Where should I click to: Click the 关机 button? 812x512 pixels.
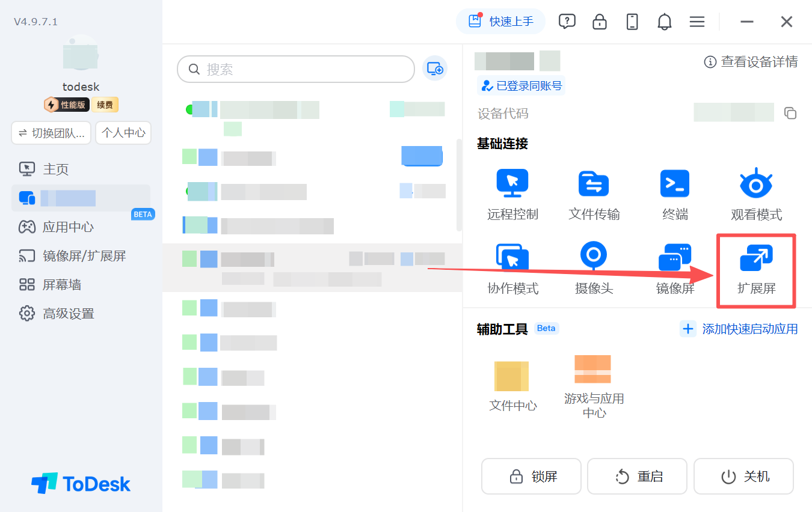743,477
